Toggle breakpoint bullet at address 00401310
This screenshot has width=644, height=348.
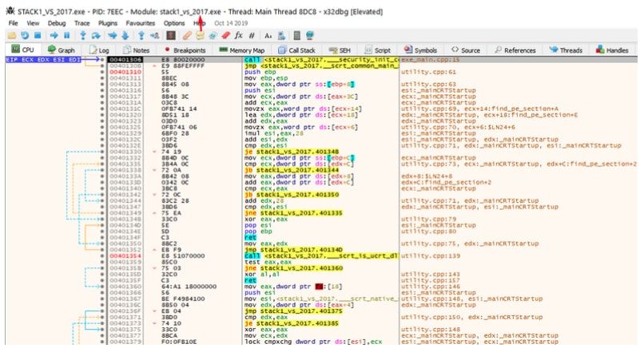click(102, 72)
